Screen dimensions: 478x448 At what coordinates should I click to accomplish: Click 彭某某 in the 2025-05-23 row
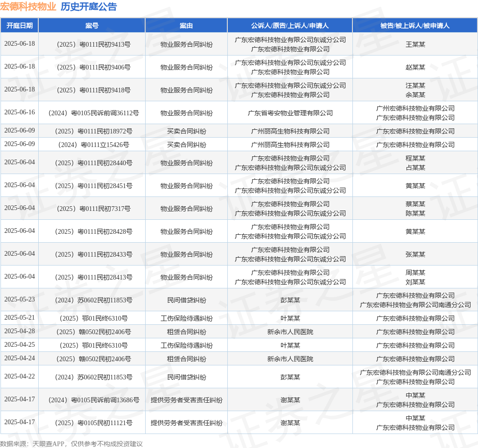pyautogui.click(x=290, y=300)
